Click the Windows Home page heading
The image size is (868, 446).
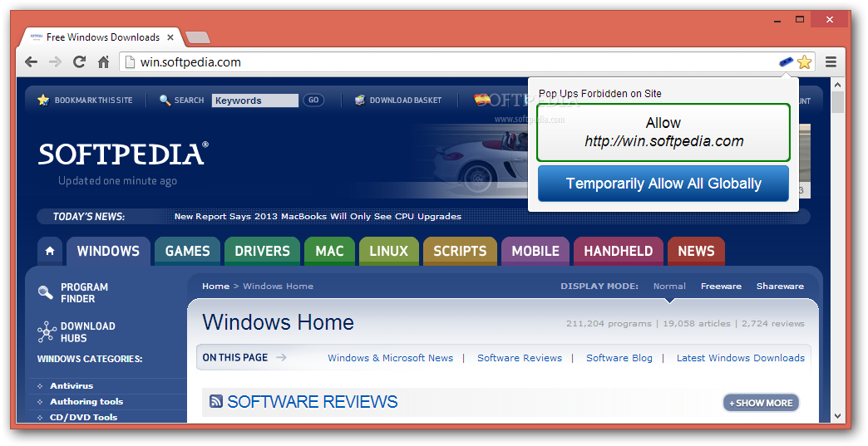coord(278,322)
